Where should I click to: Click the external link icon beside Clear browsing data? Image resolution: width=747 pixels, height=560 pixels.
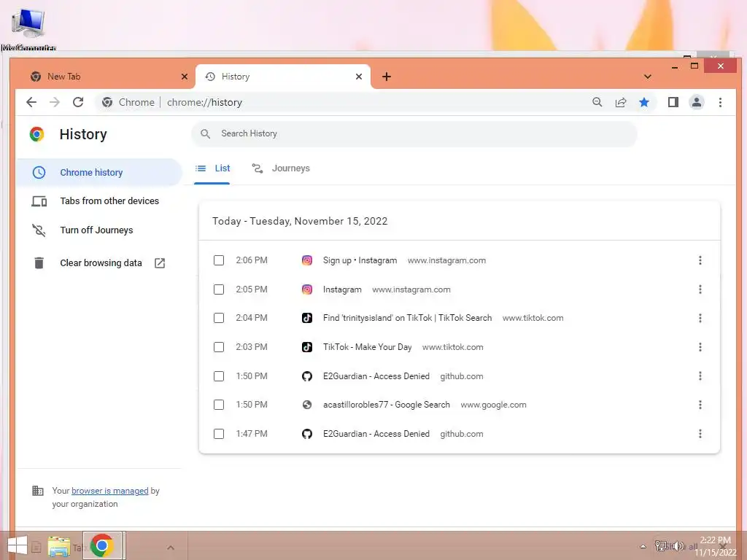pyautogui.click(x=160, y=262)
